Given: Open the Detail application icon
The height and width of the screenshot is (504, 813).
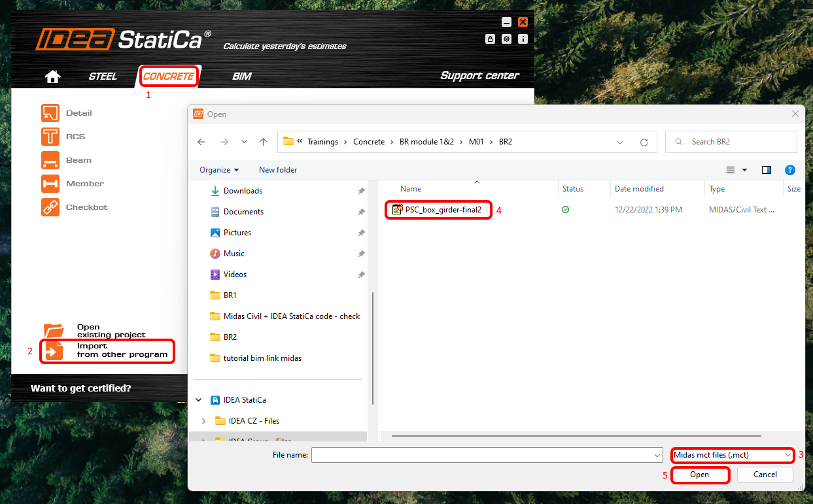Looking at the screenshot, I should (50, 113).
